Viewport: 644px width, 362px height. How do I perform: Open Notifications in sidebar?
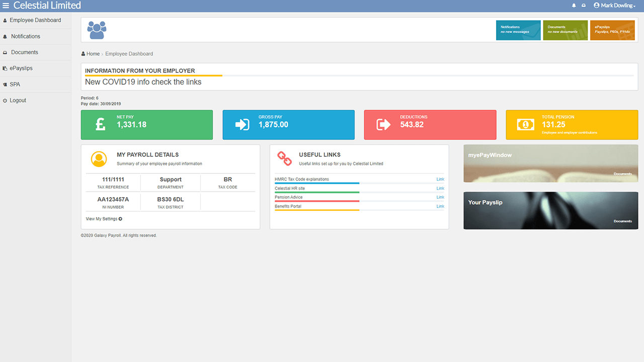coord(36,36)
